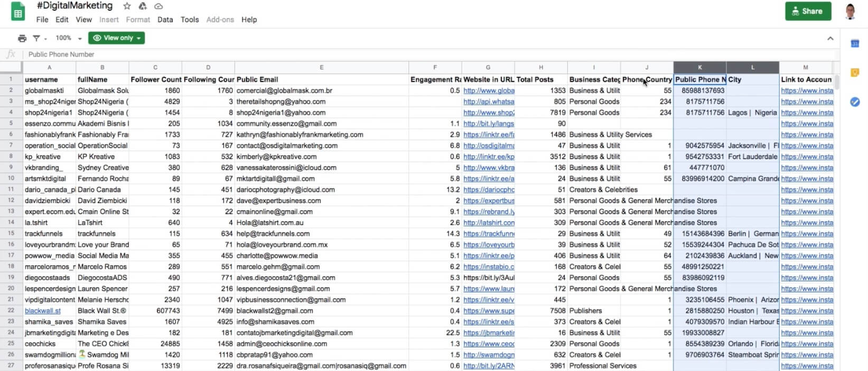Click the select-all corner box
The width and height of the screenshot is (868, 371).
(11, 68)
